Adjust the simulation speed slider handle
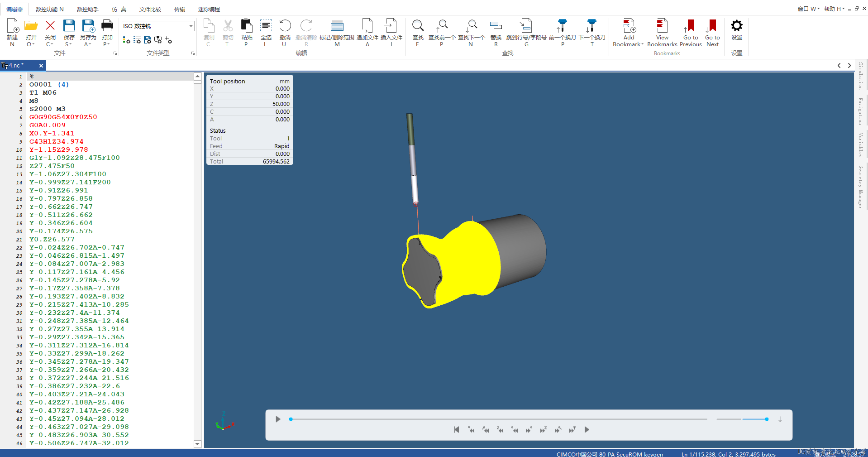This screenshot has height=457, width=868. (767, 419)
